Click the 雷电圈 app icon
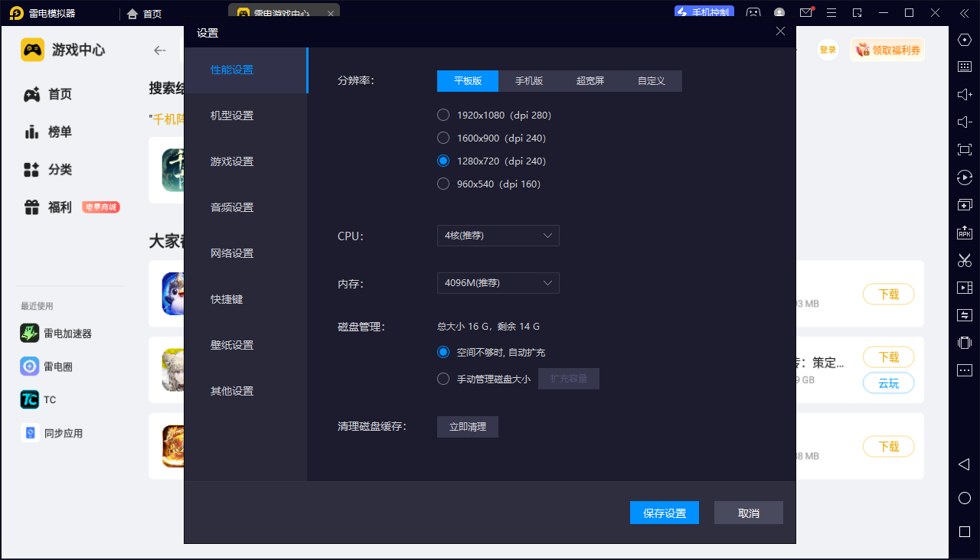 pos(30,366)
